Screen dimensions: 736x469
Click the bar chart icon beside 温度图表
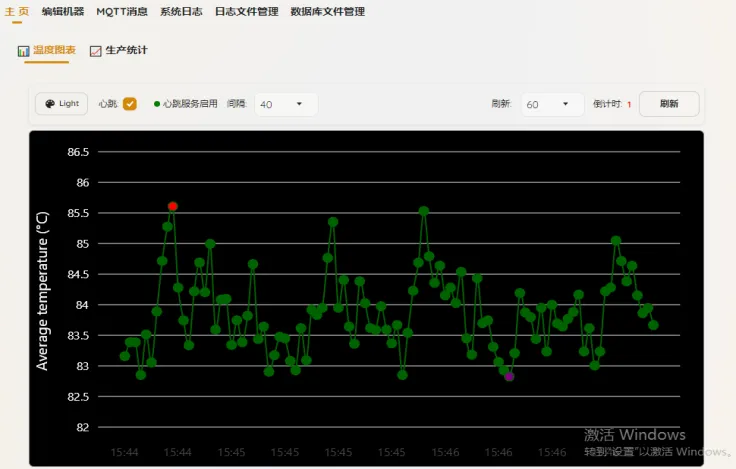click(23, 51)
